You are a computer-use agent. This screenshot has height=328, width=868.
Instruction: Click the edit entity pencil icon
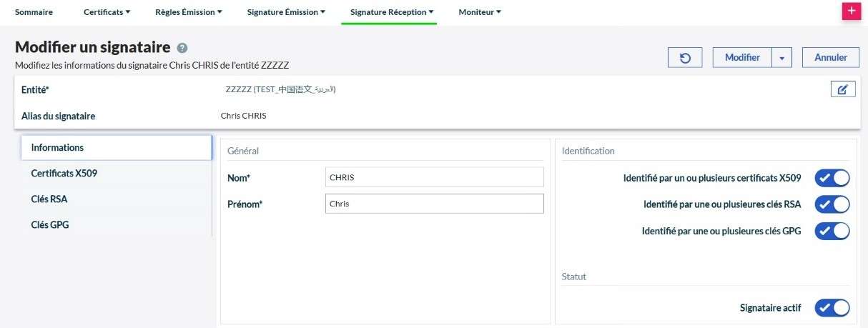tap(842, 89)
